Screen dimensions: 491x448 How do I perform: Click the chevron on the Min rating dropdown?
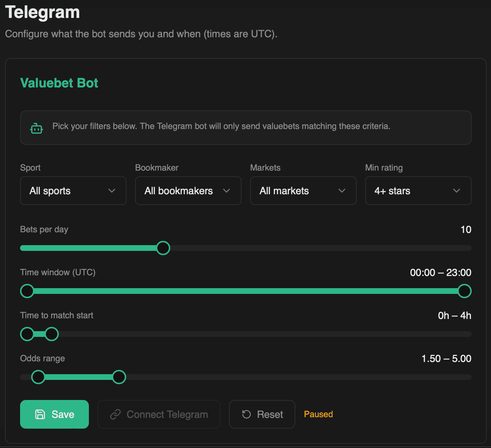456,191
